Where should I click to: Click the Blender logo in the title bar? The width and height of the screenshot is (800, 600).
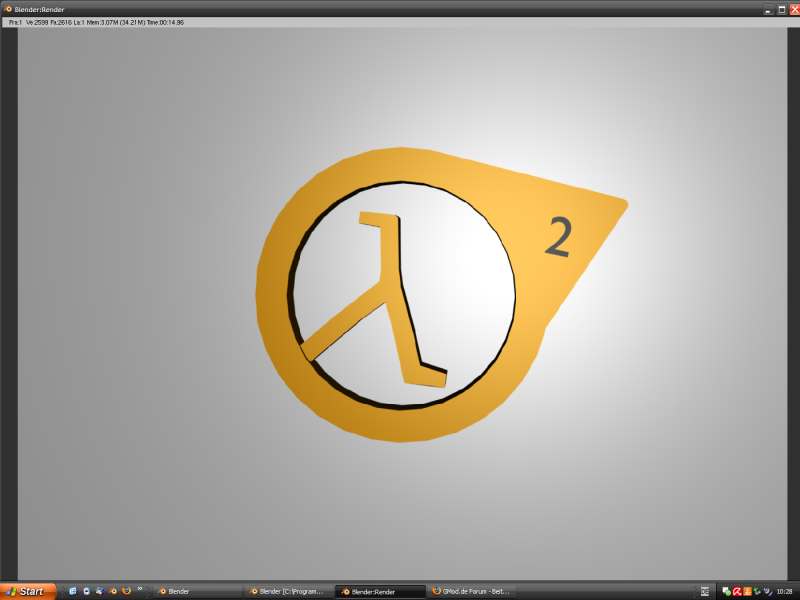point(7,9)
